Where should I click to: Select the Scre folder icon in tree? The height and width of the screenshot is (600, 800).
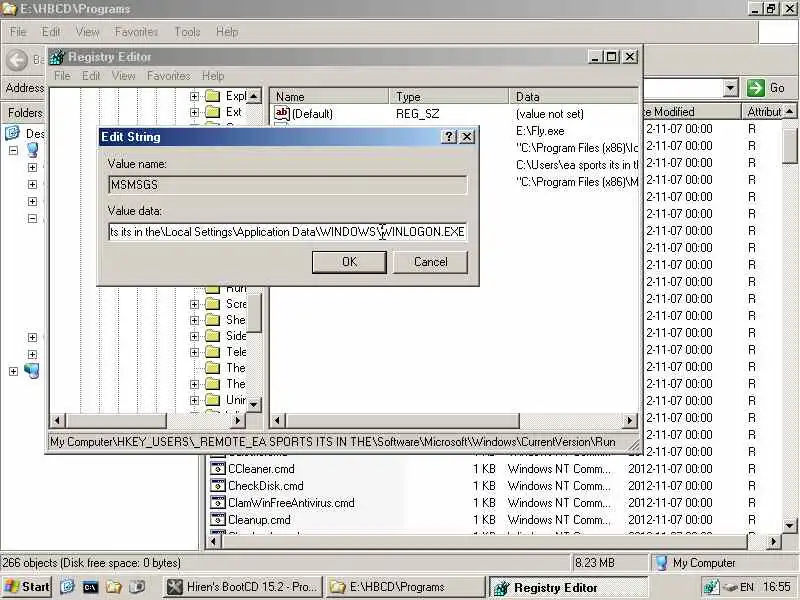pos(212,304)
